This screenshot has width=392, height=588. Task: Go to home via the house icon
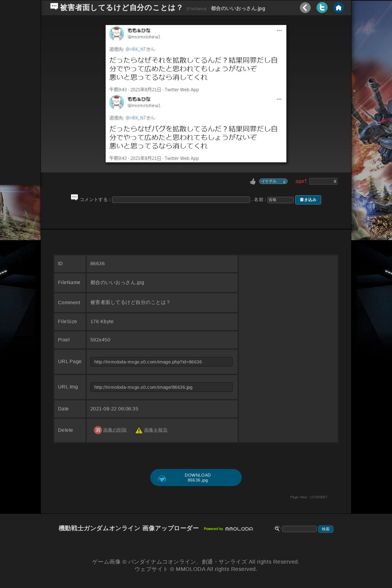[338, 8]
